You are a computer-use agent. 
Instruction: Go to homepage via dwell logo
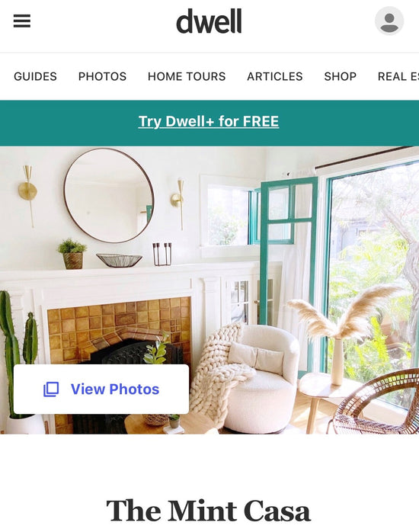209,21
